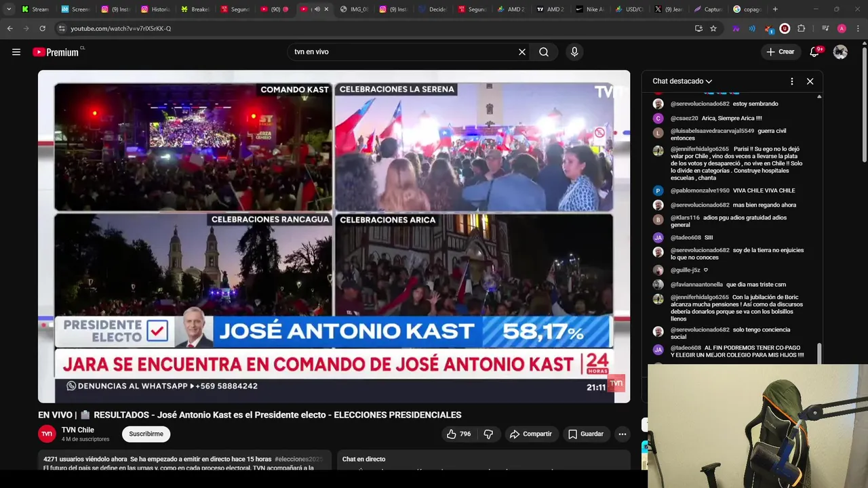Click @pablomonzalve1950 avatar in chat
Image resolution: width=868 pixels, height=488 pixels.
tap(658, 191)
